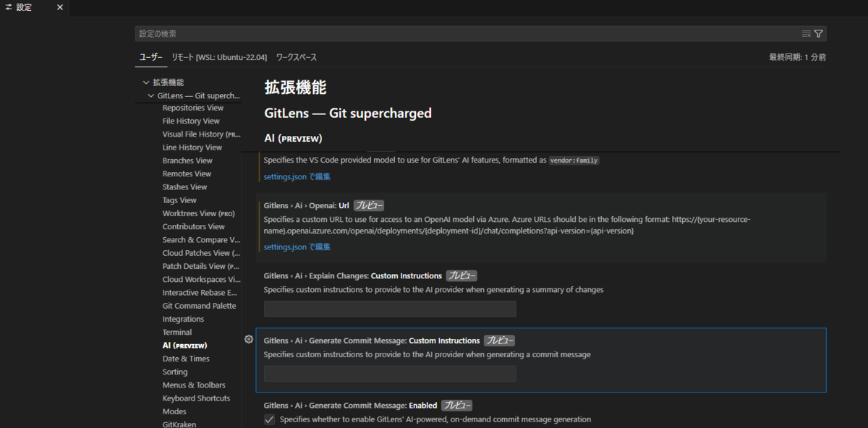Select the 設定 editor tab
Image resolution: width=868 pixels, height=428 pixels.
point(25,7)
